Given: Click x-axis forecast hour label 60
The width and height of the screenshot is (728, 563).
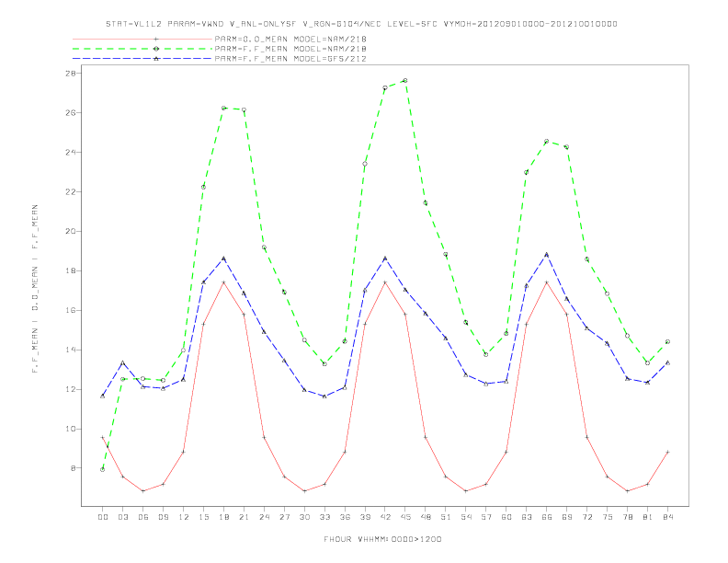Looking at the screenshot, I should pos(506,517).
